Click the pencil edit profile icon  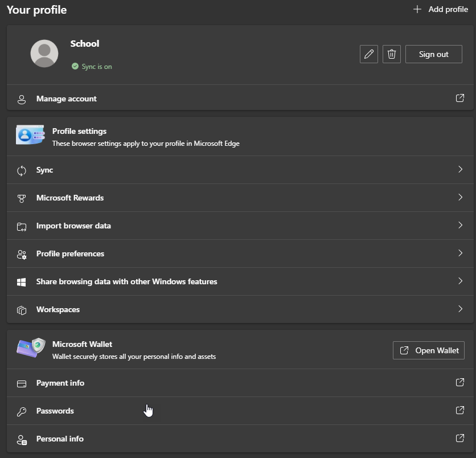[x=369, y=54]
